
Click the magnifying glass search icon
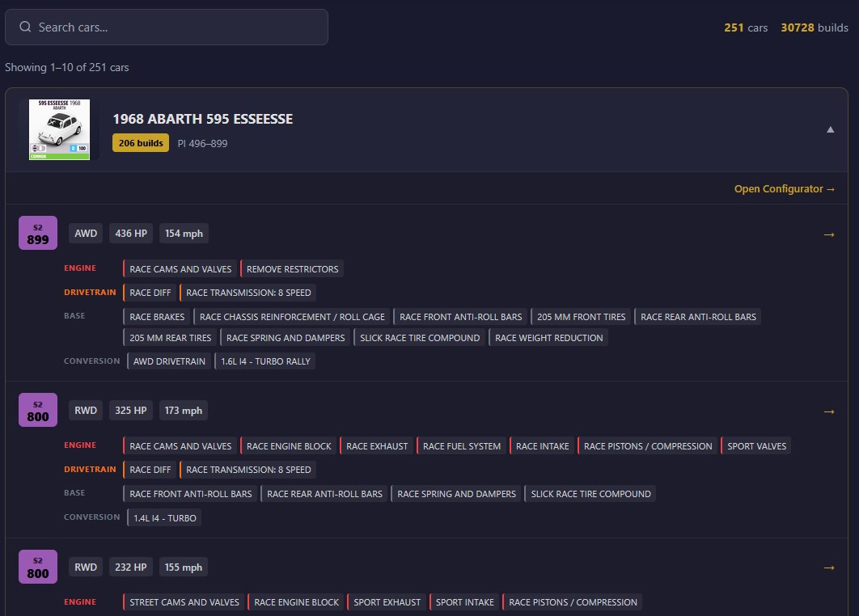coord(25,27)
